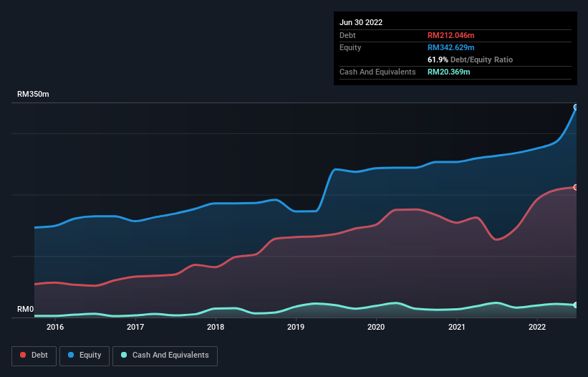The image size is (588, 377).
Task: Select the Debt endpoint marker on the chart
Action: pos(576,187)
